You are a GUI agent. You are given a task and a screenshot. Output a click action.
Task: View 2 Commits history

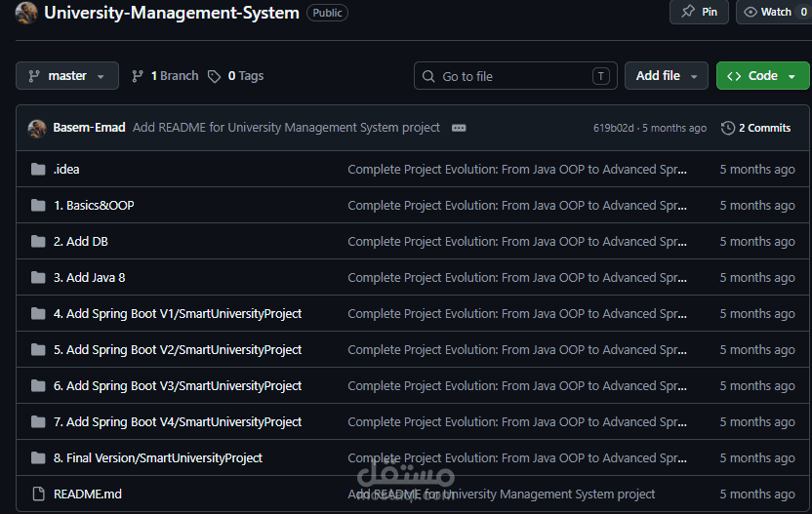tap(756, 128)
